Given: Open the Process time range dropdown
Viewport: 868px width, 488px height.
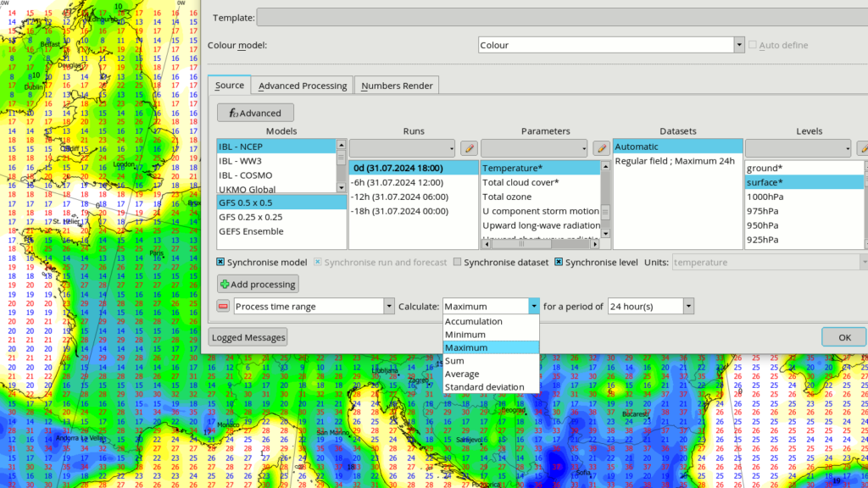Looking at the screenshot, I should (x=388, y=306).
